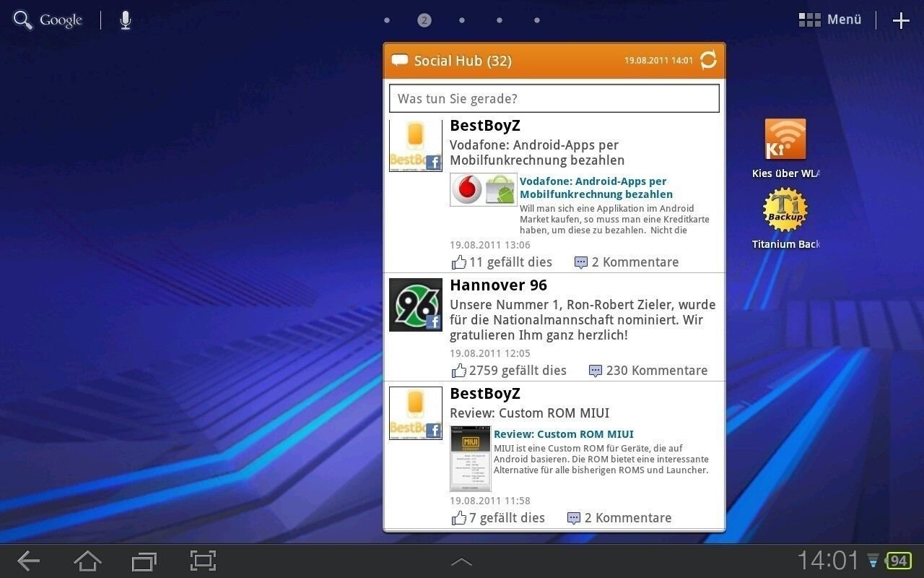
Task: Open BestBoyZ avatar on MIUI review post
Action: click(x=416, y=413)
